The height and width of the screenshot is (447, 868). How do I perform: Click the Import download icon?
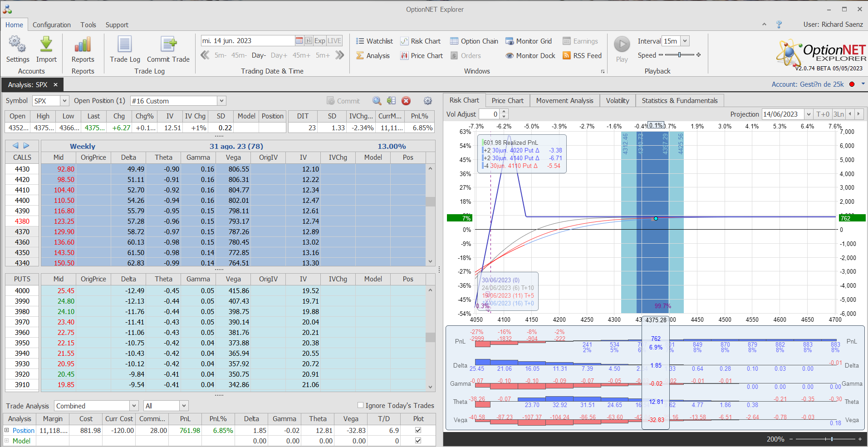click(46, 45)
